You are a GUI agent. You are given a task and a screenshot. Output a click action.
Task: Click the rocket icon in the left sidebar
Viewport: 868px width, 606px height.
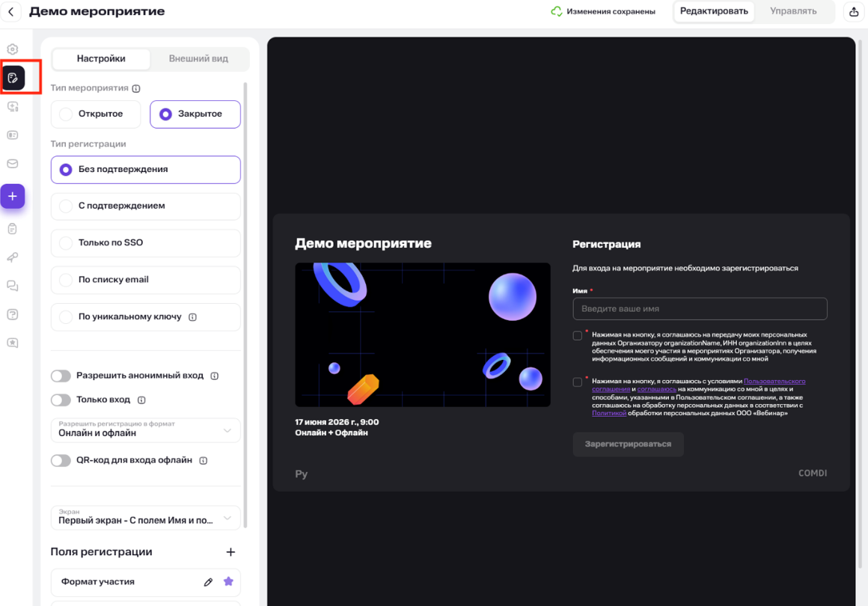13,257
